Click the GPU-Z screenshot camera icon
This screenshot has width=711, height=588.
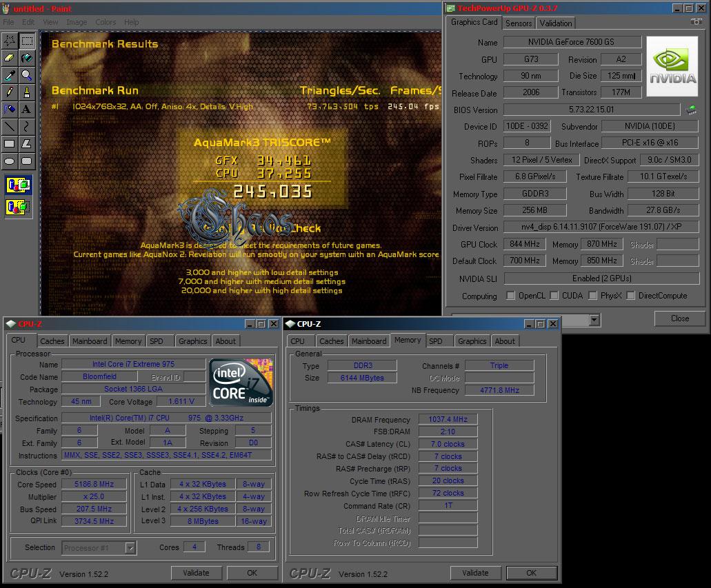click(x=696, y=22)
